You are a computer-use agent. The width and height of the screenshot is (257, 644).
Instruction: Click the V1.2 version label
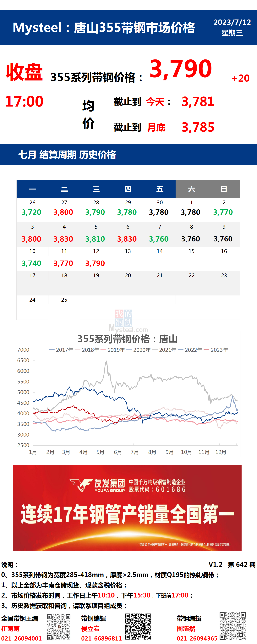tap(215, 564)
